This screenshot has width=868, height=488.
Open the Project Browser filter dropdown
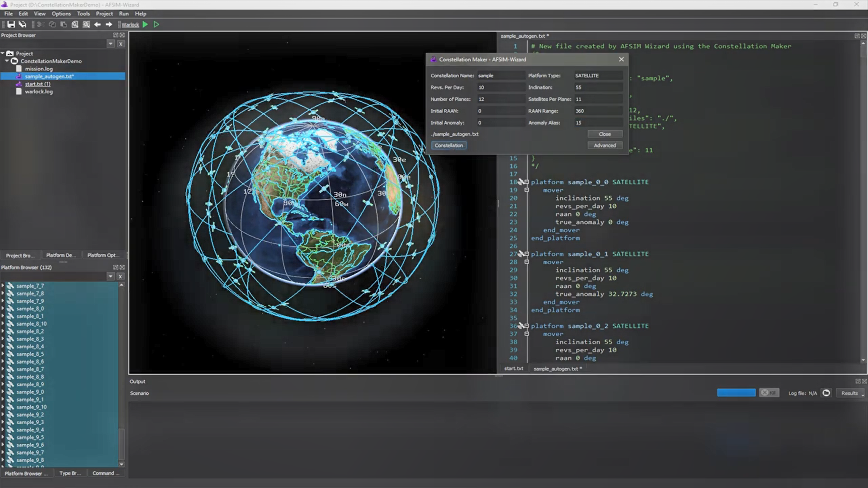point(111,44)
